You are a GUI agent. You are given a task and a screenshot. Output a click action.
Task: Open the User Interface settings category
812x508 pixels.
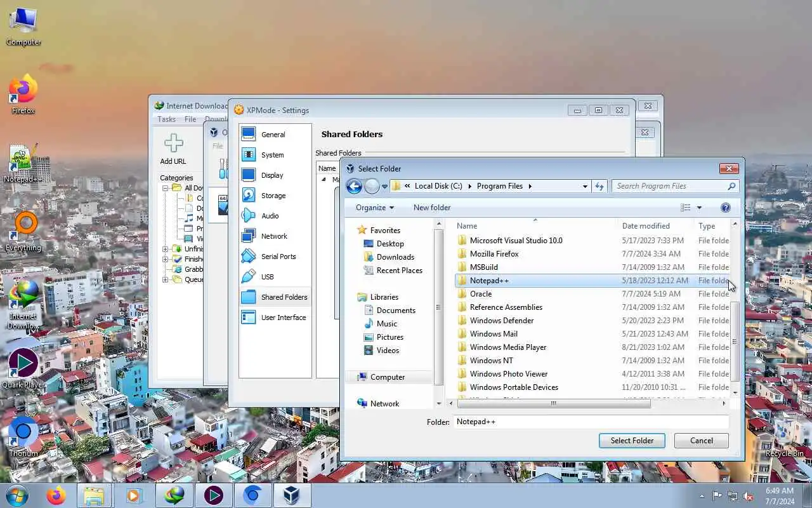click(x=275, y=317)
